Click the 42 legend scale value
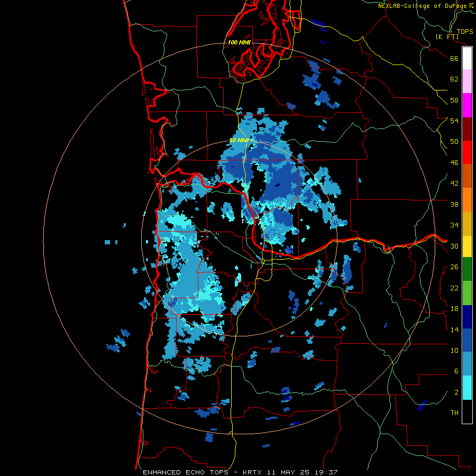This screenshot has width=476, height=476. (x=454, y=184)
